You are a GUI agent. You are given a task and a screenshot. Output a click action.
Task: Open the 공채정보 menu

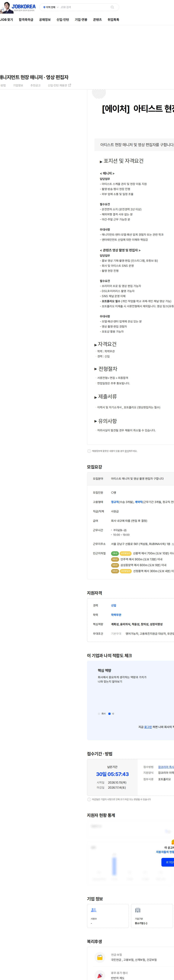45,20
